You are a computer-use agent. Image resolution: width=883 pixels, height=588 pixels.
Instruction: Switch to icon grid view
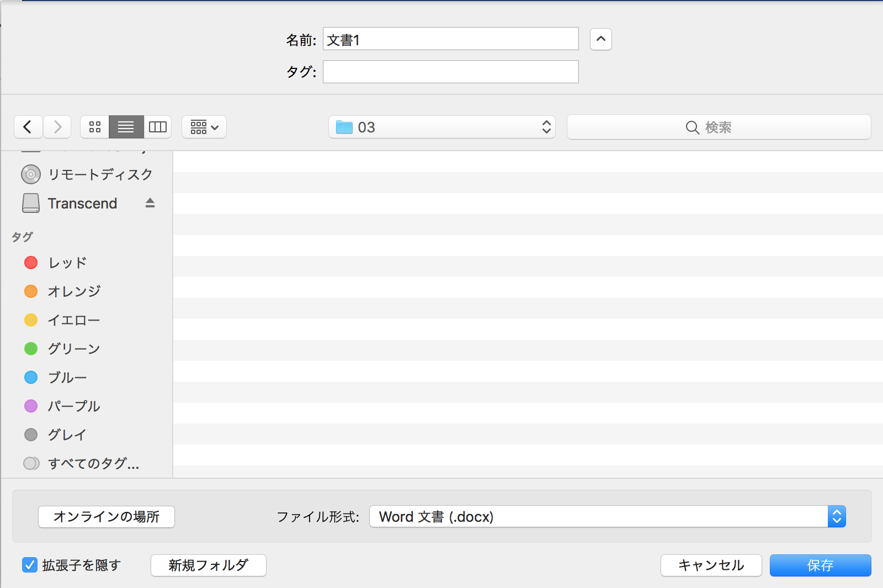tap(95, 127)
